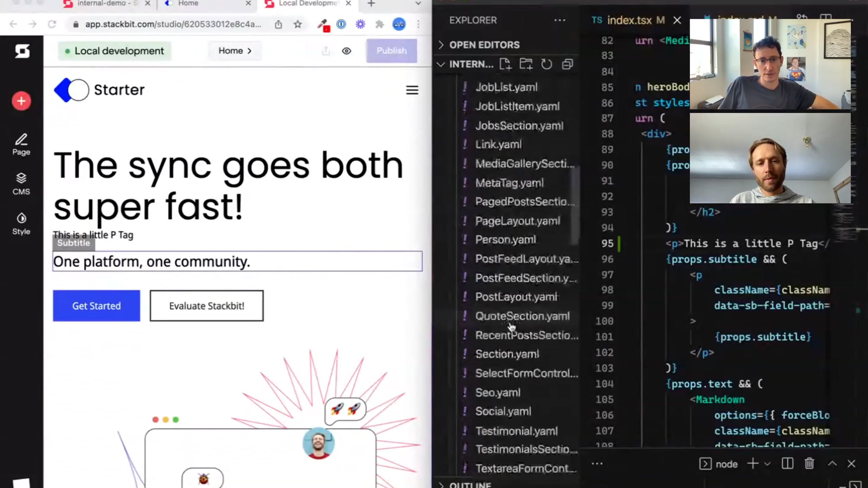Open Person.yaml file

[506, 240]
